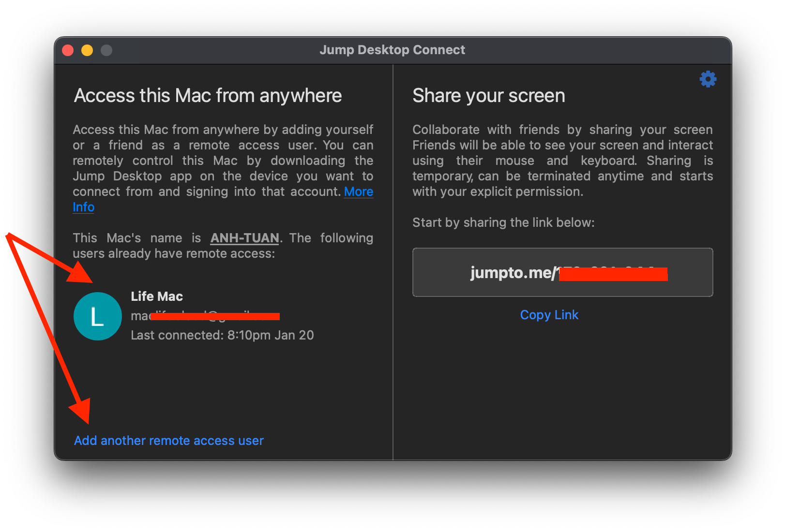This screenshot has height=532, width=786.
Task: Open settings via the blue gear icon
Action: point(708,79)
